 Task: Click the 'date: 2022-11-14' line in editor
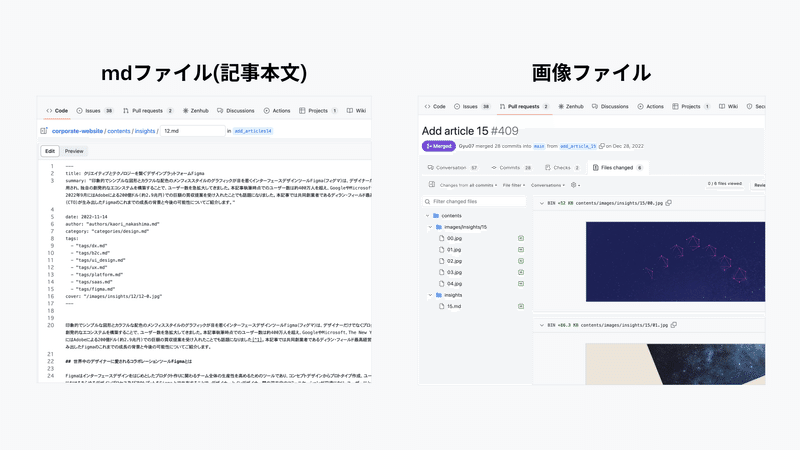[86, 217]
